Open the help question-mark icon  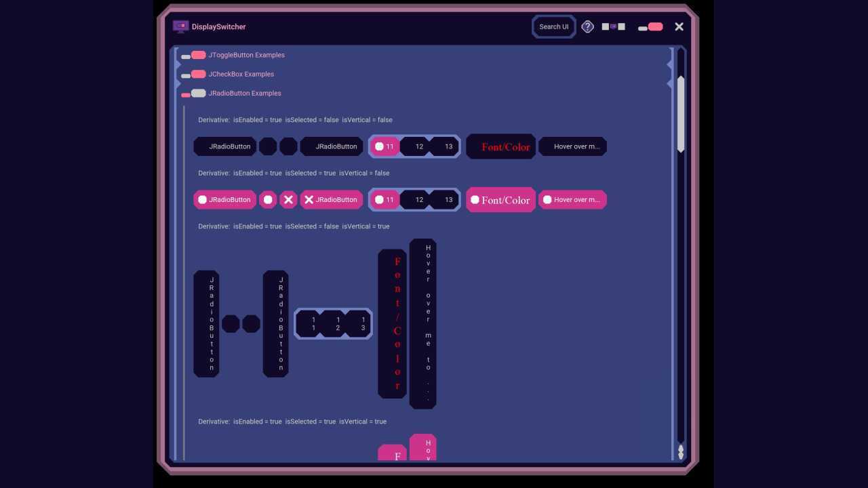tap(587, 26)
